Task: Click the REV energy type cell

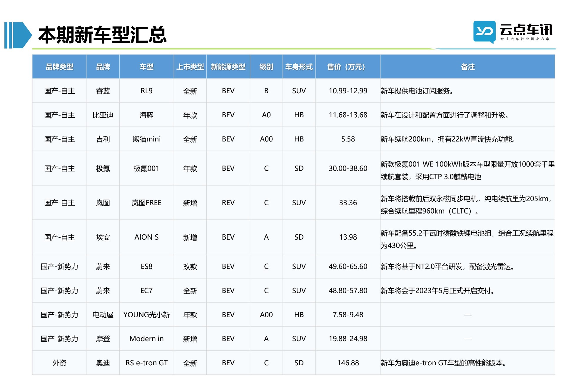Action: click(x=228, y=203)
